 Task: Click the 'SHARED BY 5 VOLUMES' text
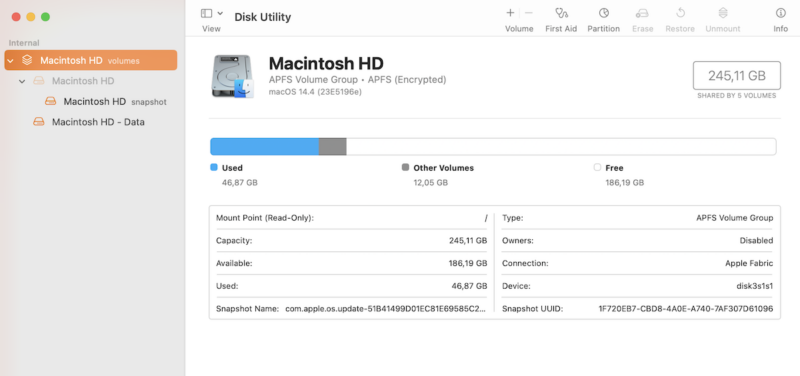click(737, 95)
